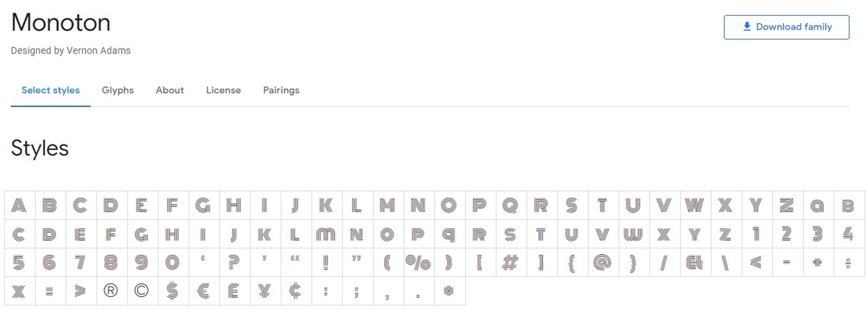Switch to the License tab
868x312 pixels.
tap(223, 90)
